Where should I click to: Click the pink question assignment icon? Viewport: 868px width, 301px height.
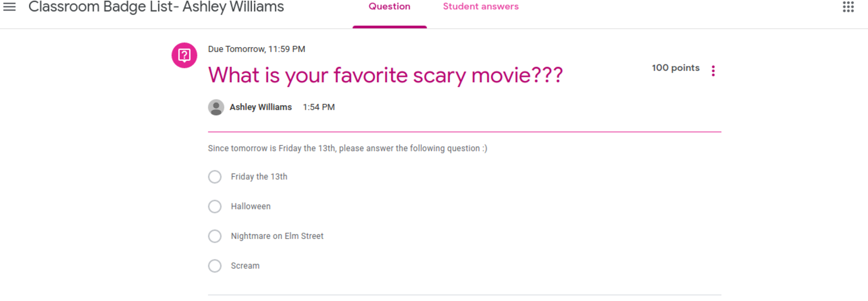(x=184, y=55)
